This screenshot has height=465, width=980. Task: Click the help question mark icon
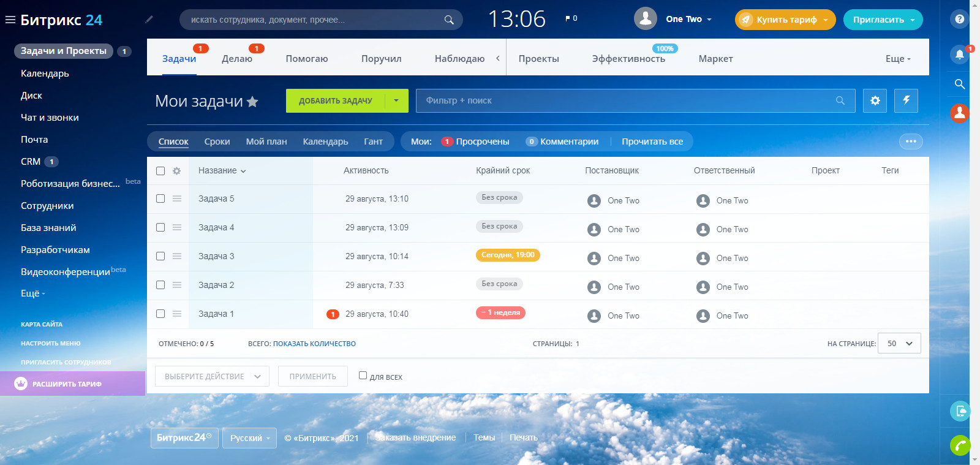(959, 19)
